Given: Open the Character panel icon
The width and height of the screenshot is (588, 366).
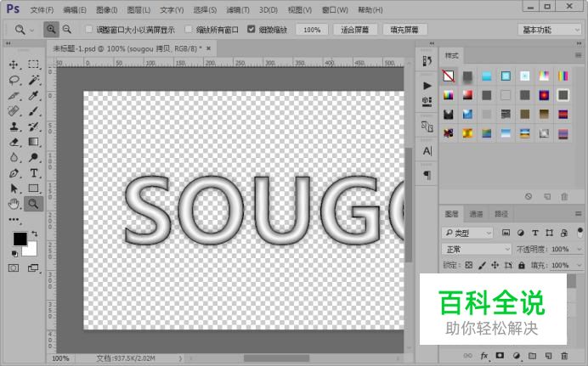Looking at the screenshot, I should pyautogui.click(x=427, y=151).
